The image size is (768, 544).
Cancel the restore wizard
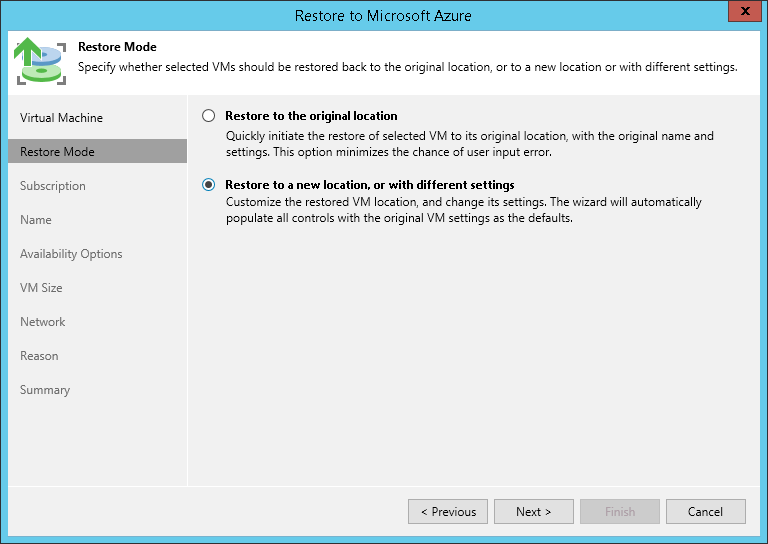point(706,512)
